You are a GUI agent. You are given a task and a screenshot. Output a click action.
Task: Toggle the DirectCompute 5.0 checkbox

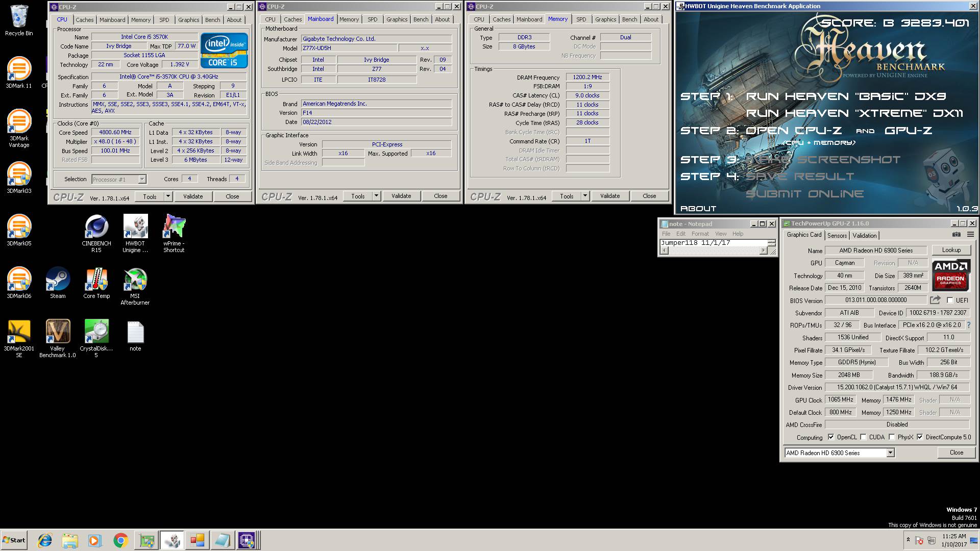pyautogui.click(x=920, y=437)
